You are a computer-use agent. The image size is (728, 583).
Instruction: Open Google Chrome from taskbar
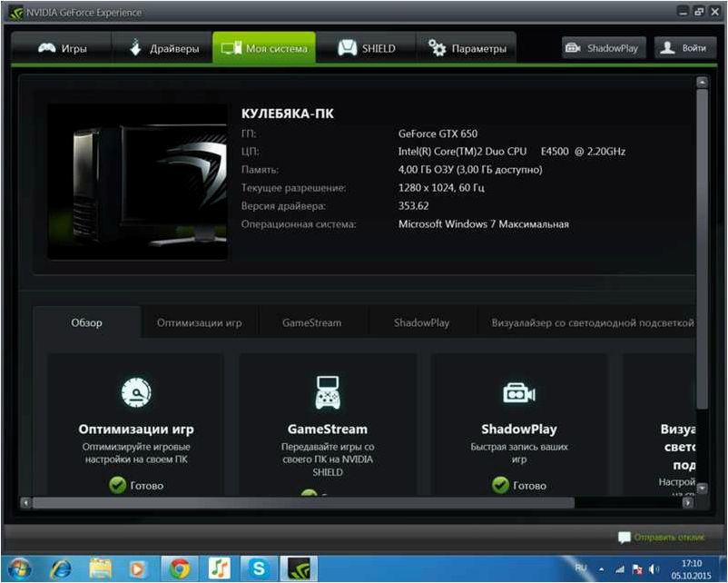[179, 569]
